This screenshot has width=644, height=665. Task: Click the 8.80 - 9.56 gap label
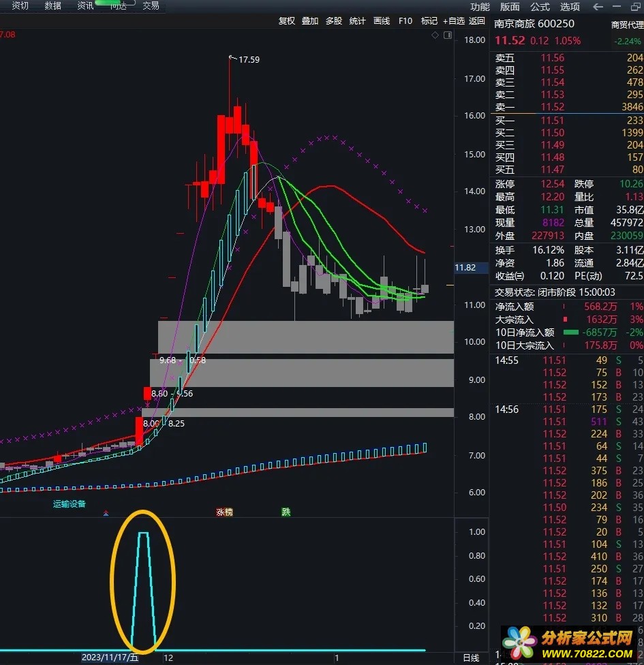[172, 394]
